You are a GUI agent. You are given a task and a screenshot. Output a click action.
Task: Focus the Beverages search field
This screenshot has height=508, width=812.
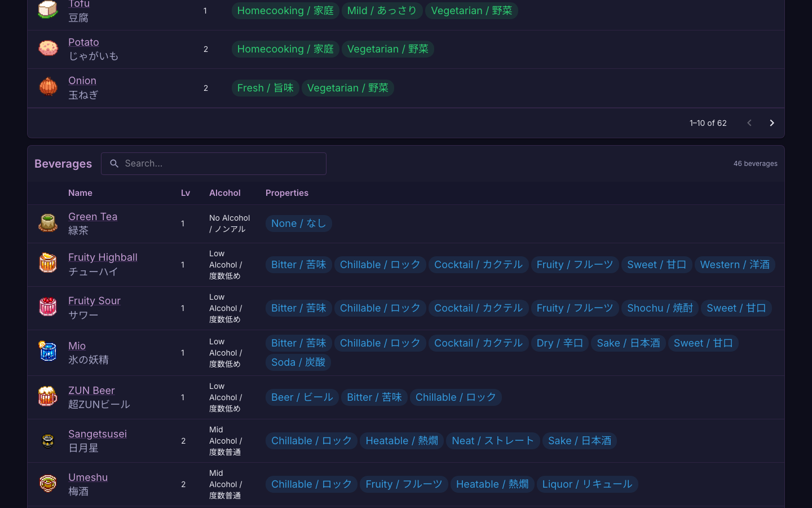tap(214, 164)
